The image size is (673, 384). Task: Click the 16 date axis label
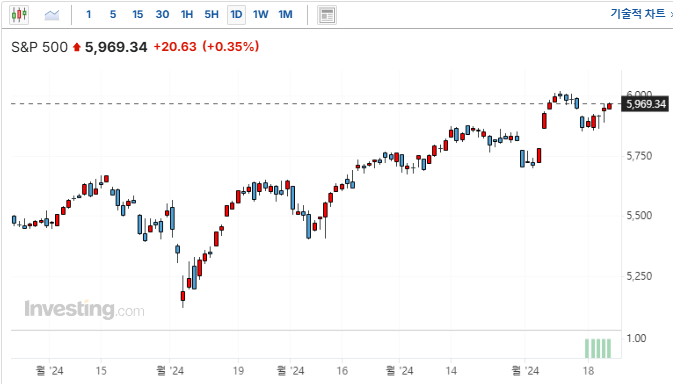click(x=342, y=371)
